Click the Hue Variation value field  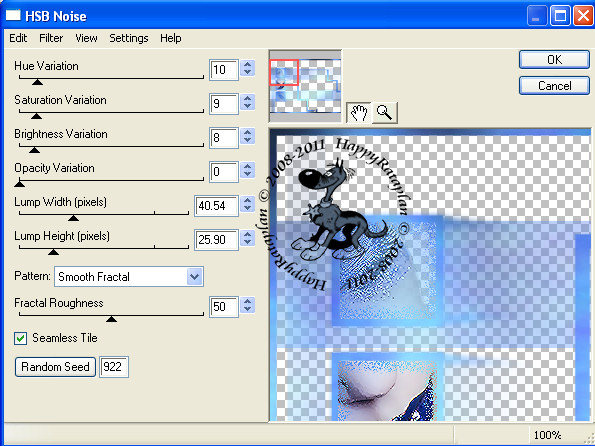(x=224, y=69)
